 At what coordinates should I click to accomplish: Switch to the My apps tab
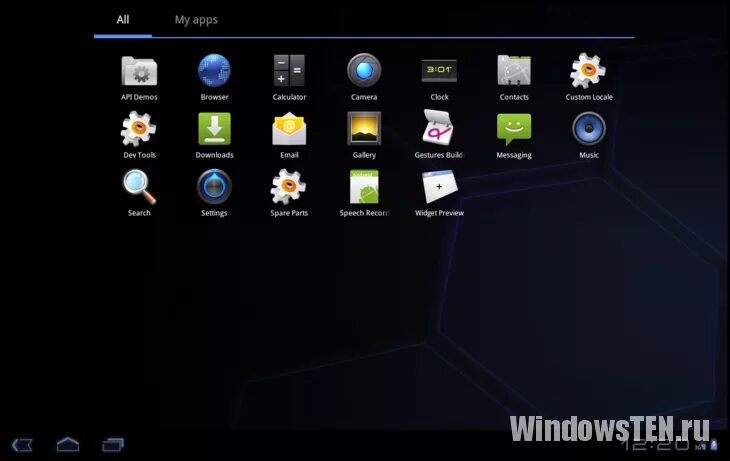point(196,20)
